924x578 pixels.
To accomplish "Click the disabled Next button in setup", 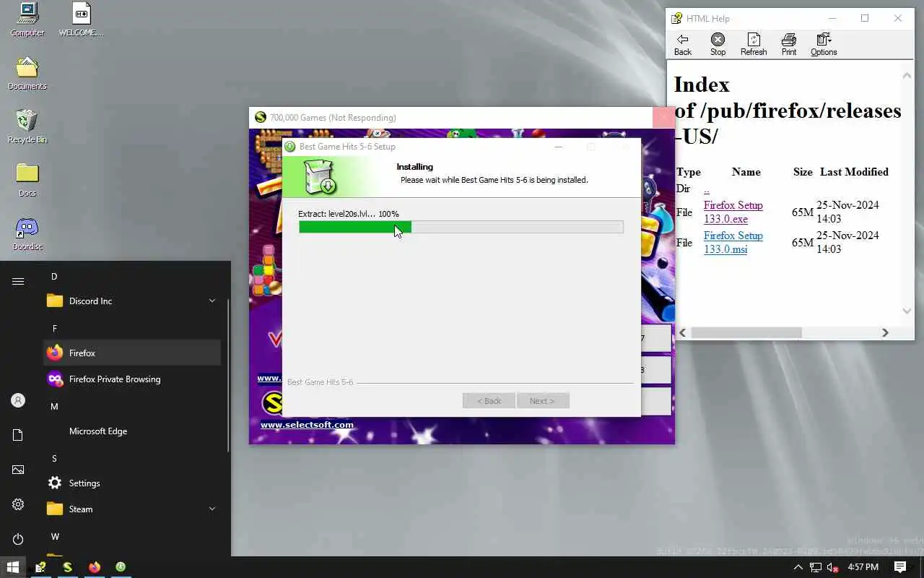I will 543,401.
